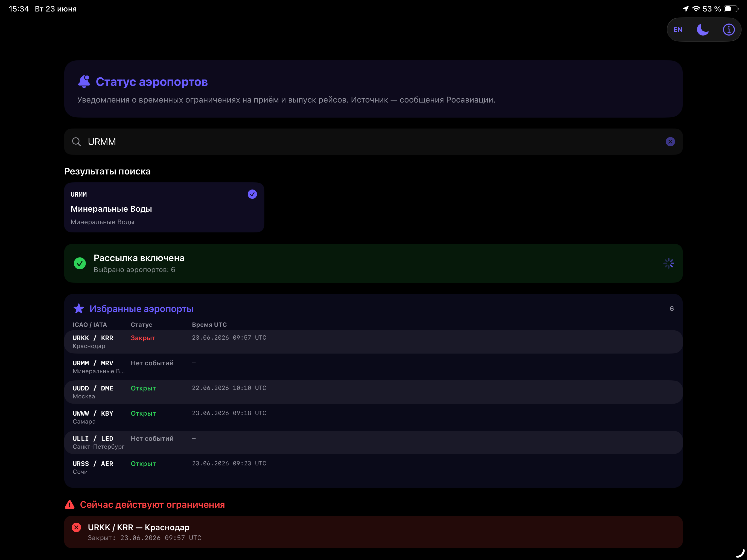Switch language with the EN button

(x=678, y=30)
